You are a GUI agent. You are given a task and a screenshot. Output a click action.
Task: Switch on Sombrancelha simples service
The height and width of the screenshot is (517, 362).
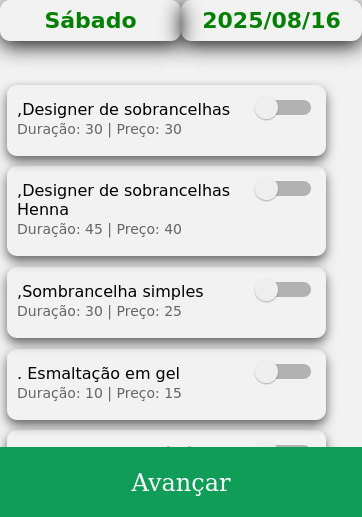pos(283,290)
